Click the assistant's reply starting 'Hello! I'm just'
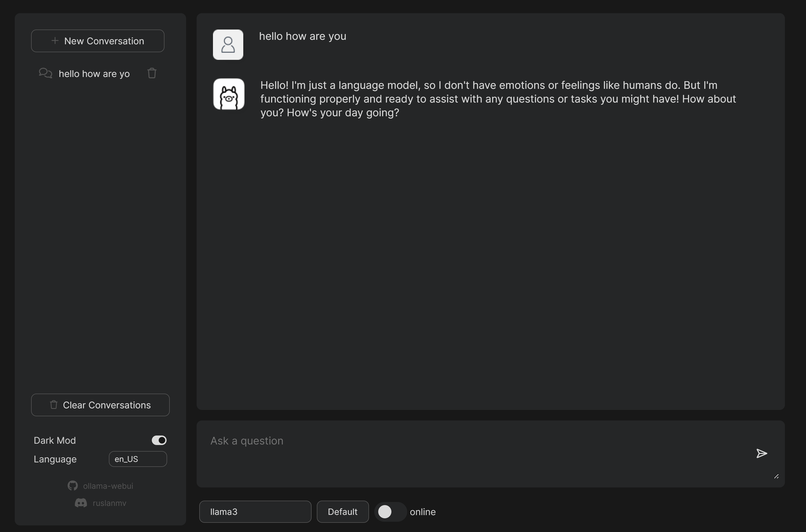 coord(498,99)
